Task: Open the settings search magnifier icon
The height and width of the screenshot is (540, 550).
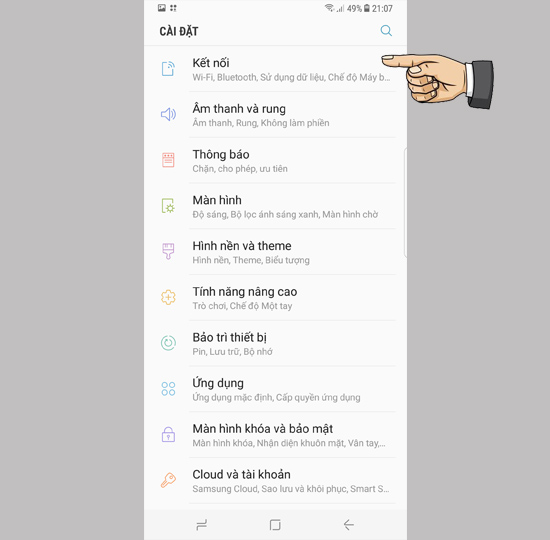Action: tap(386, 31)
